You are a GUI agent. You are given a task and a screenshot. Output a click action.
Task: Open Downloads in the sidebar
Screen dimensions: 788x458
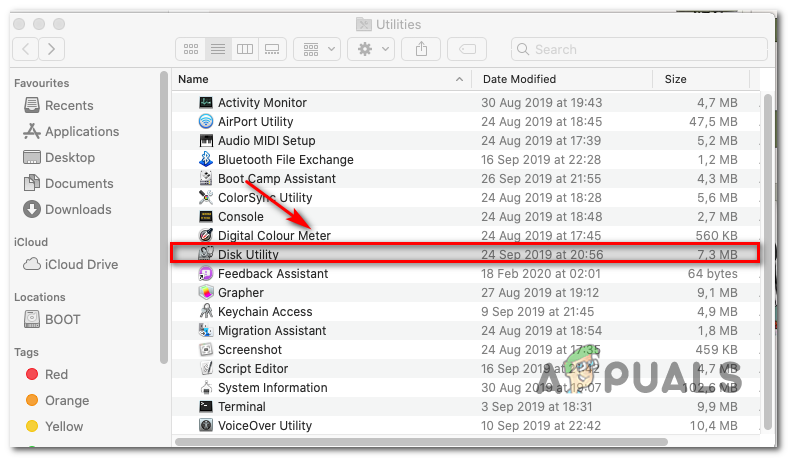(68, 210)
